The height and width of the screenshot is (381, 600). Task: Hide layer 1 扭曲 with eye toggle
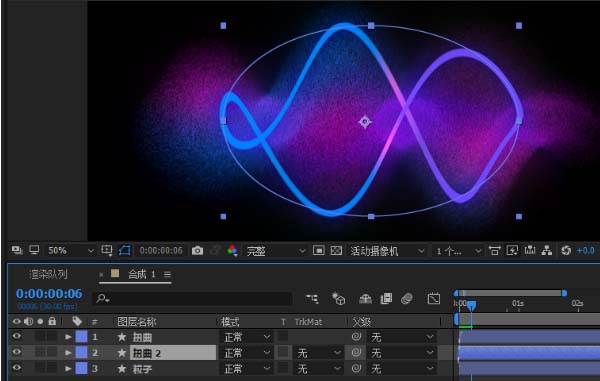16,336
